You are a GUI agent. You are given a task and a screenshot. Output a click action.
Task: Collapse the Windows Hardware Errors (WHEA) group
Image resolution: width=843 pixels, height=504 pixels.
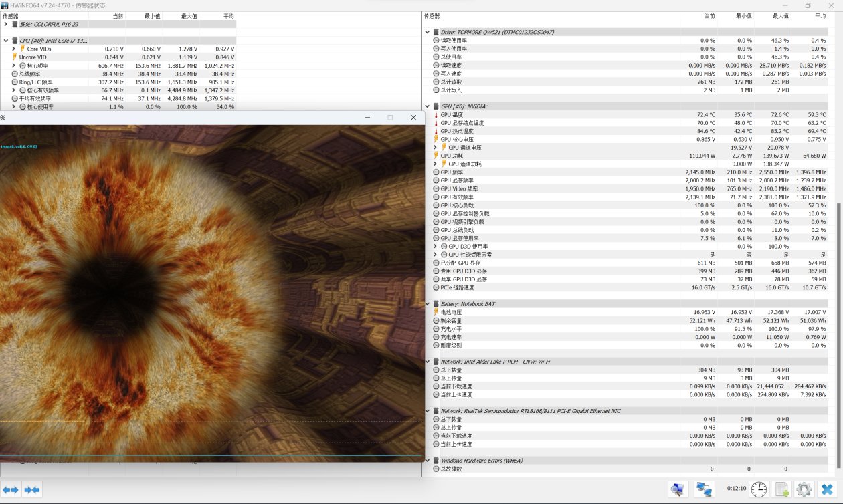coord(428,461)
